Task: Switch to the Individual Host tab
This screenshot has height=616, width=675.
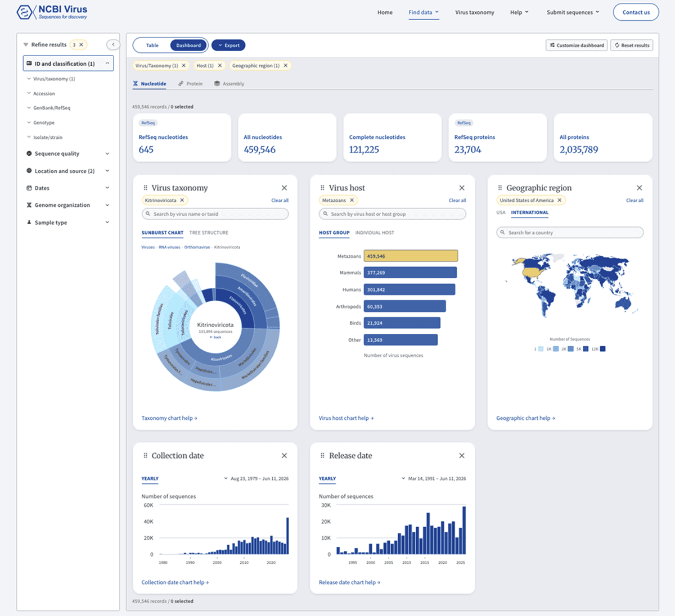Action: click(x=375, y=233)
